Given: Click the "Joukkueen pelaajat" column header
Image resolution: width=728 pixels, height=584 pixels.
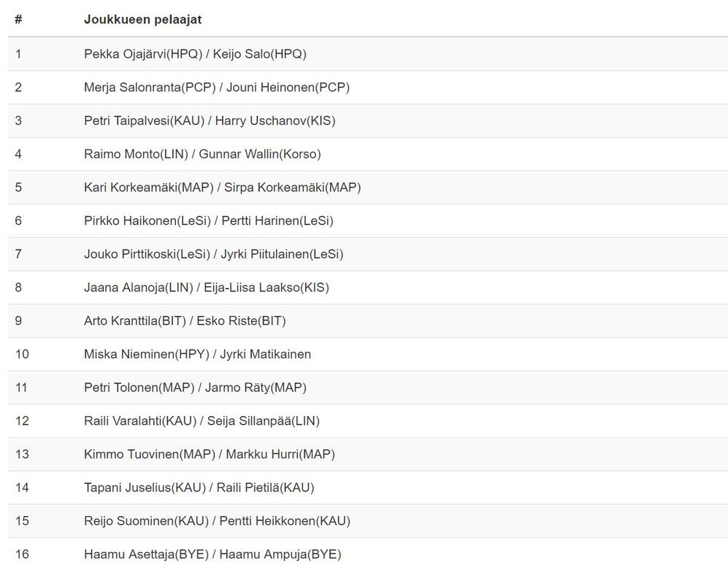Looking at the screenshot, I should pos(143,19).
